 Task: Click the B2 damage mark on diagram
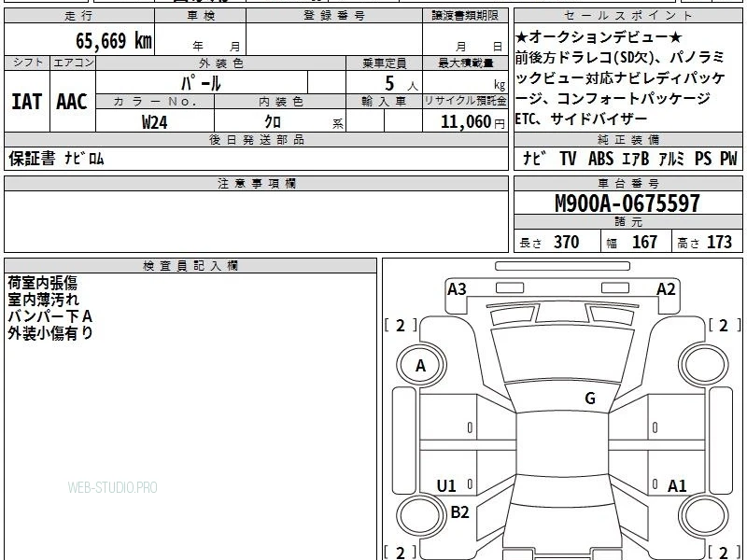coord(459,512)
